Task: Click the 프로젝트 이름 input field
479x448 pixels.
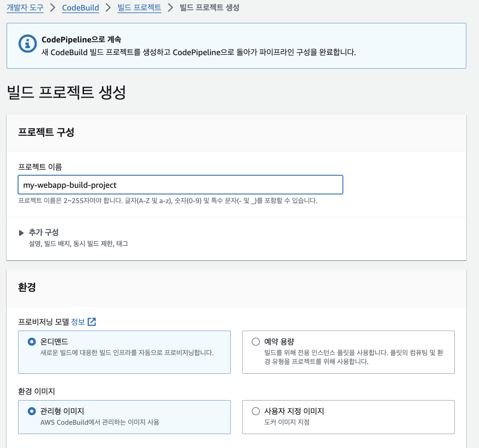Action: 181,185
